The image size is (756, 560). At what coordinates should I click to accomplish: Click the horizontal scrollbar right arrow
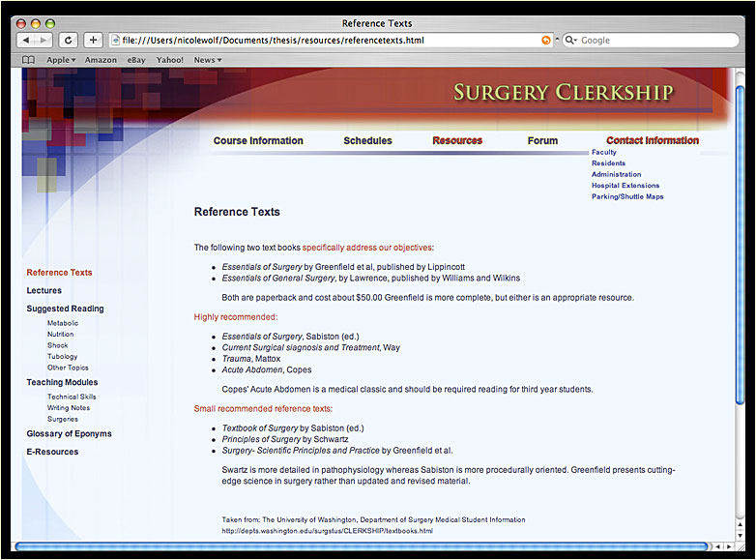(x=729, y=546)
